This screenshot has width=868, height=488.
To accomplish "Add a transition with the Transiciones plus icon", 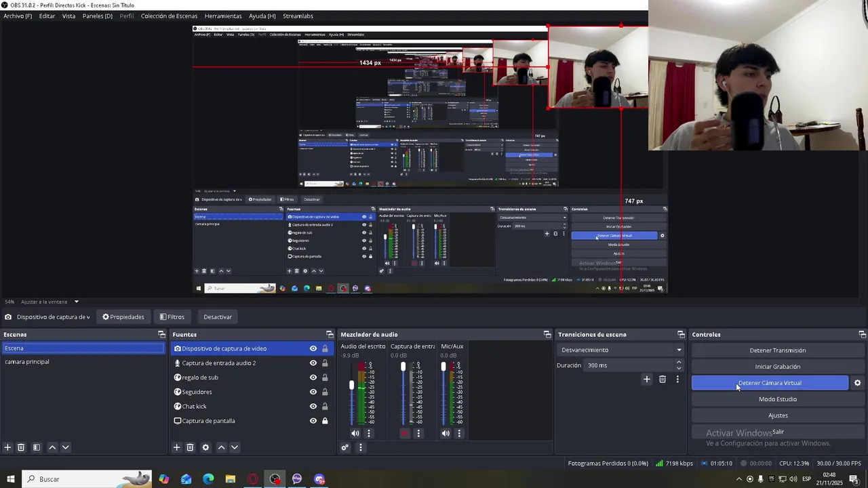I will coord(647,380).
